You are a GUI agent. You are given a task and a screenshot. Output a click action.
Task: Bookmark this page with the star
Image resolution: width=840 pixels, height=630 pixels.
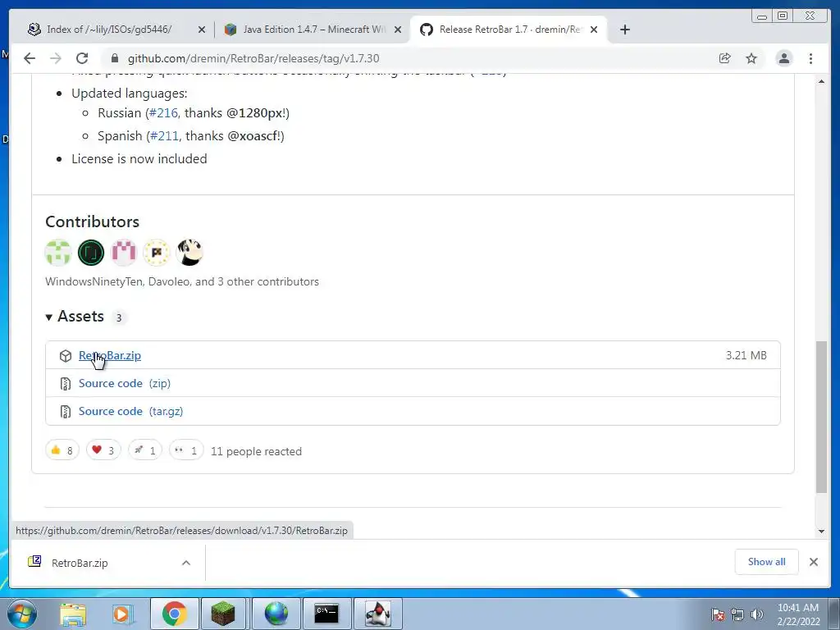point(751,58)
